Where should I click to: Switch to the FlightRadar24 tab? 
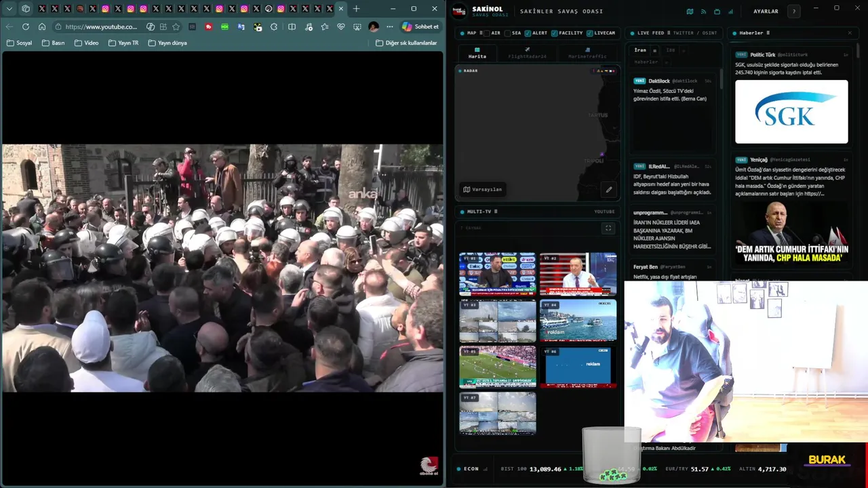527,53
